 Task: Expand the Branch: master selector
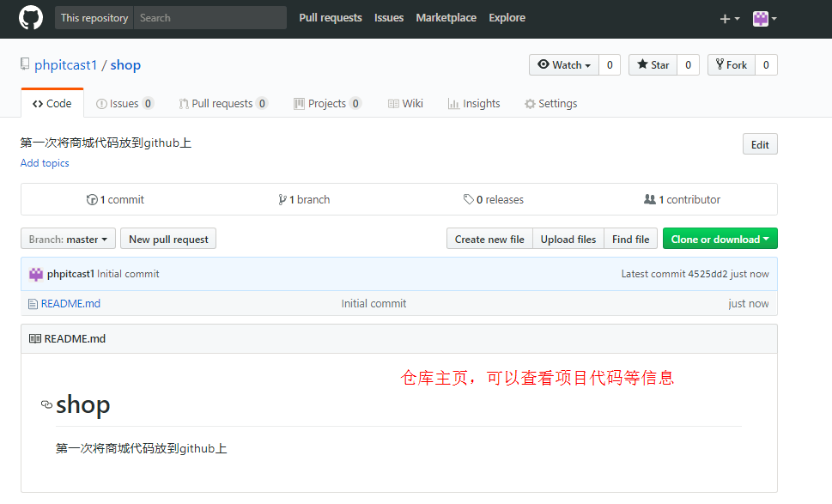click(68, 240)
